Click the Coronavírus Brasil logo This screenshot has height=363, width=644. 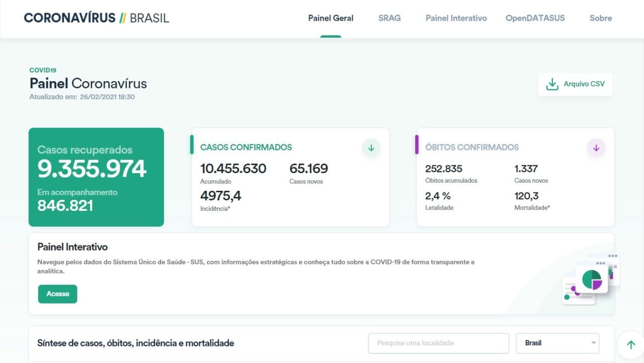click(x=97, y=18)
